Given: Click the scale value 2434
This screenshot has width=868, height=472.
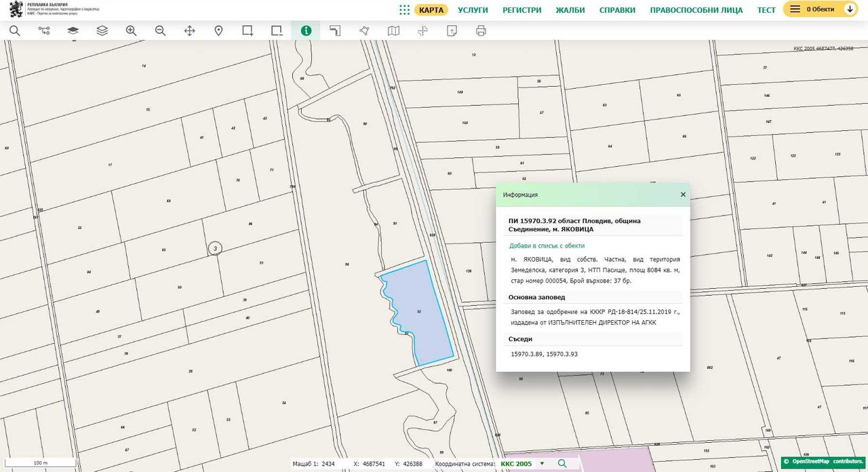Looking at the screenshot, I should pyautogui.click(x=328, y=464).
